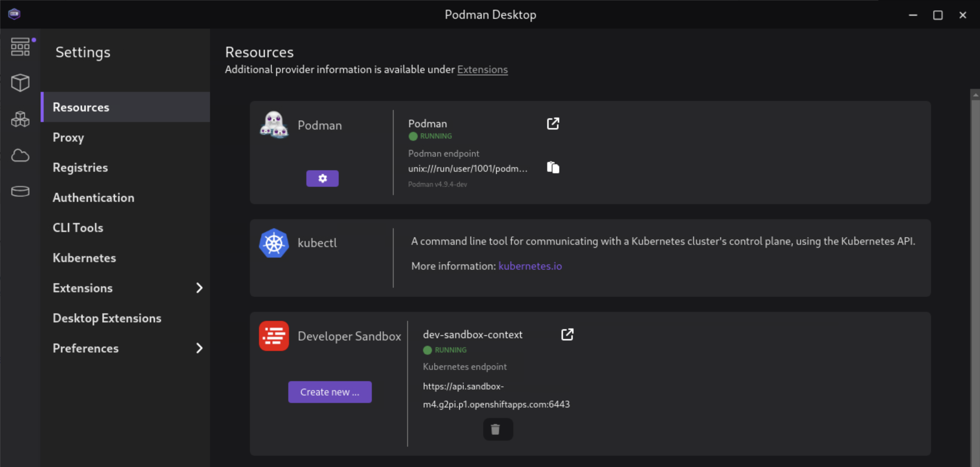Click the RUNNING label under dev-sandbox-context
The image size is (980, 467).
click(450, 350)
